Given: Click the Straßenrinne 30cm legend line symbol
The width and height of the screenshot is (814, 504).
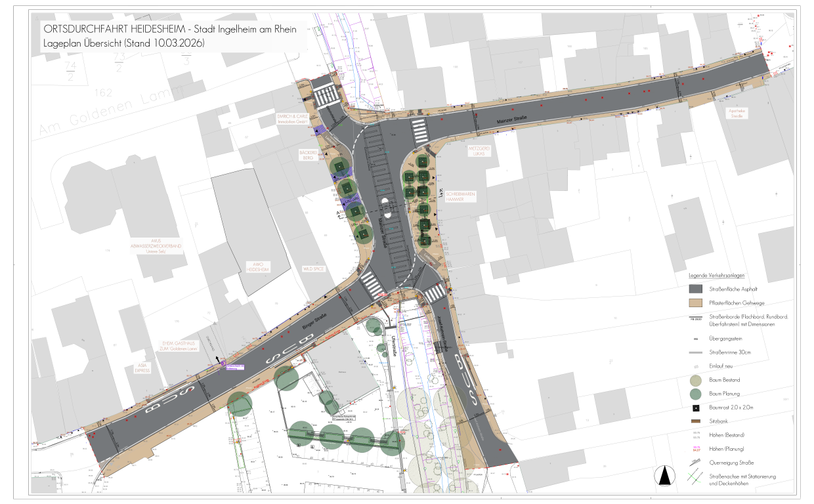Looking at the screenshot, I should (x=695, y=352).
